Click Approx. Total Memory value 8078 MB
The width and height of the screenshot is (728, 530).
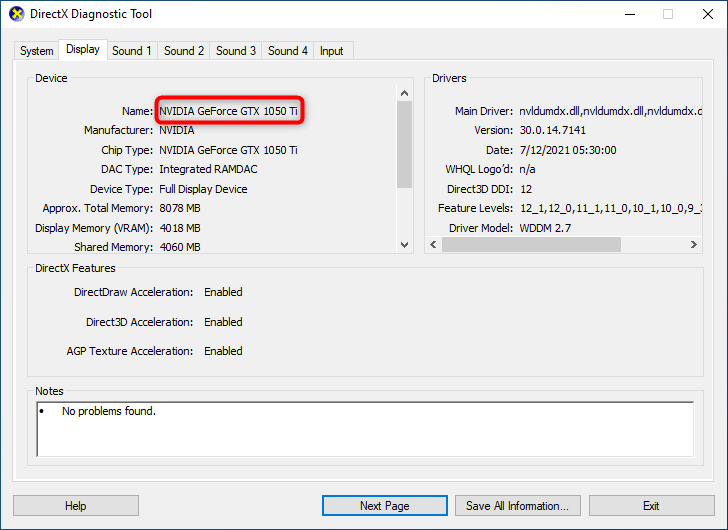point(180,208)
